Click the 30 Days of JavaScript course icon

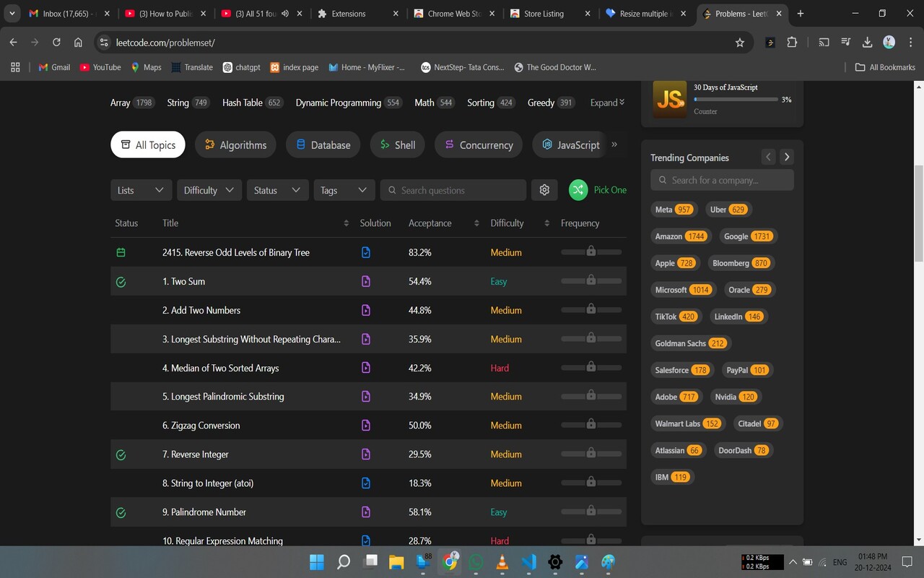pyautogui.click(x=669, y=99)
